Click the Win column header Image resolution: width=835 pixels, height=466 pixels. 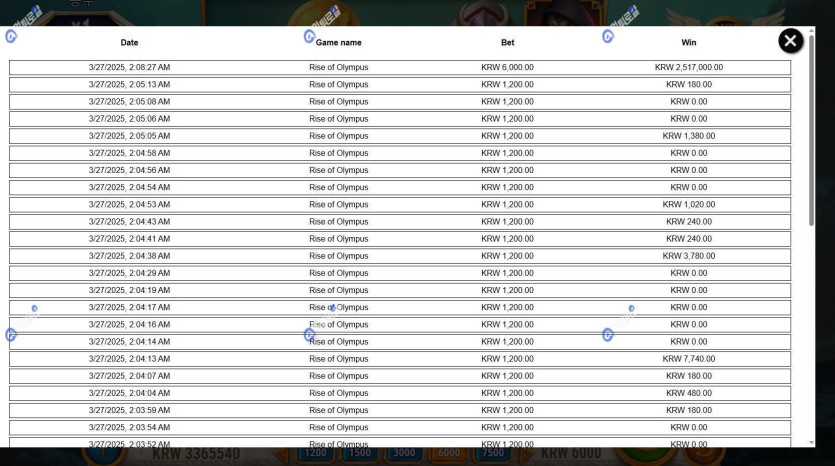point(688,43)
